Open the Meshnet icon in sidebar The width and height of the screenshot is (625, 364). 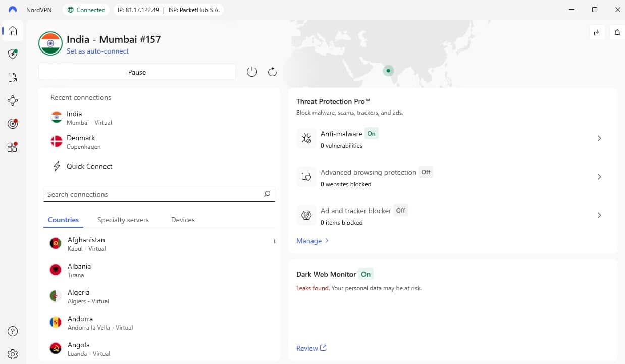(13, 100)
